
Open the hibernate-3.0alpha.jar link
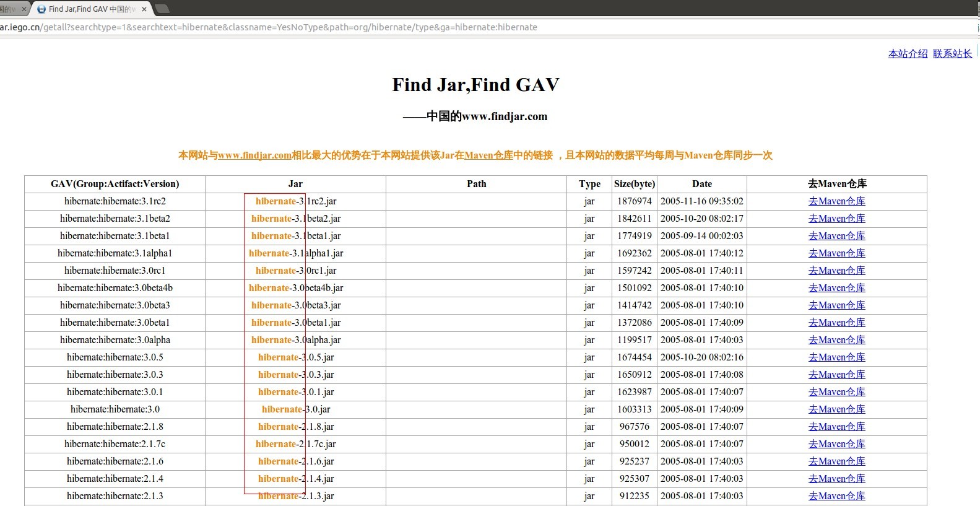[x=296, y=340]
